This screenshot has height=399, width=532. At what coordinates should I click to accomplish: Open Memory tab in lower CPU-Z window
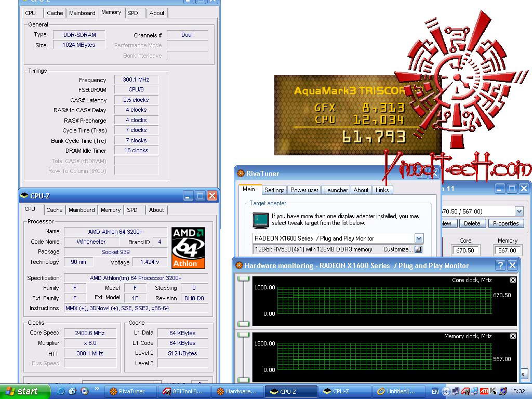tap(111, 210)
